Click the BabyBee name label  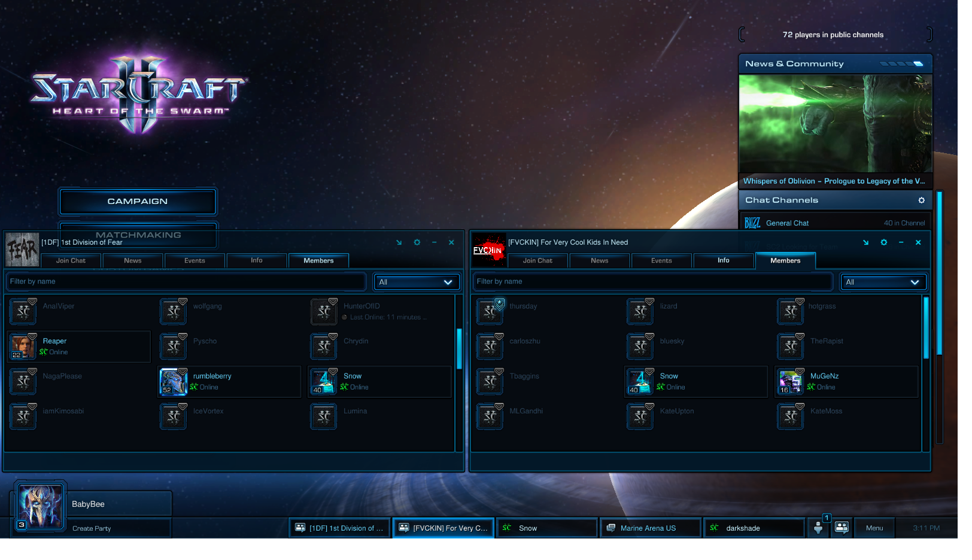pyautogui.click(x=88, y=504)
